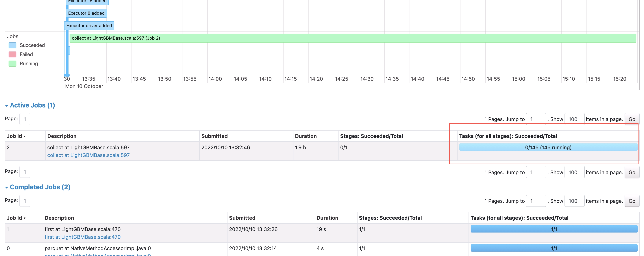This screenshot has width=644, height=256.
Task: Open first at LightGBMBase.scala:470 job link
Action: (x=82, y=237)
